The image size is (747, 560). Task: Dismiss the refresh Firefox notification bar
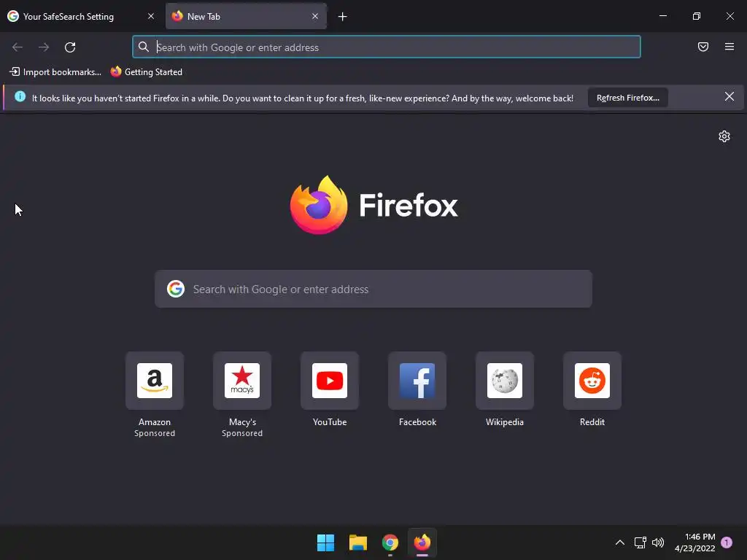tap(729, 97)
